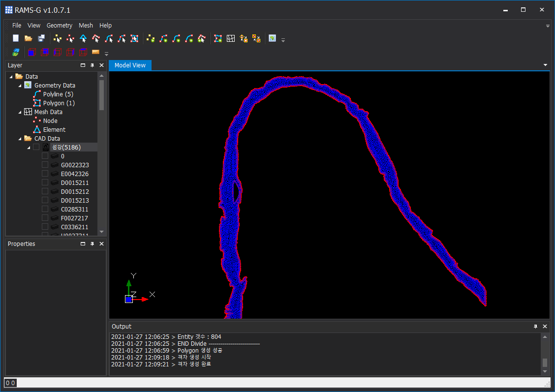Choose the second add curve tool
Viewport: 555px width, 392px height.
point(176,38)
